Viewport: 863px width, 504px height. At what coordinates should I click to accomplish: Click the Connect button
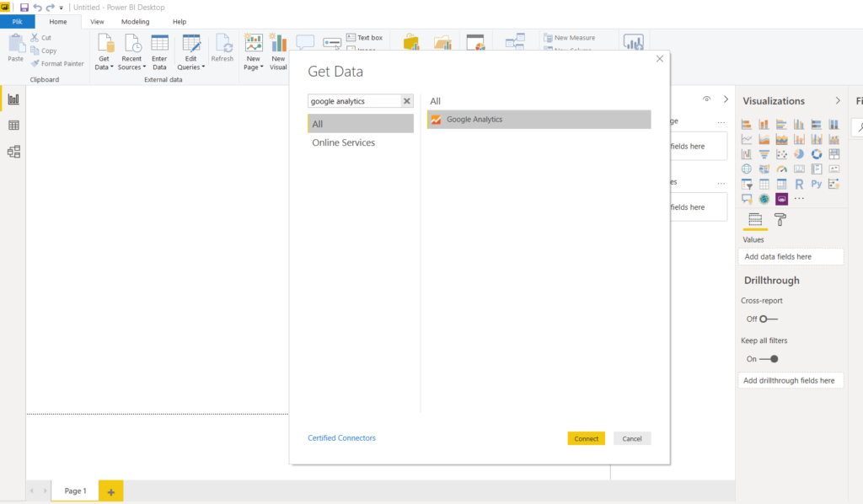pos(587,438)
